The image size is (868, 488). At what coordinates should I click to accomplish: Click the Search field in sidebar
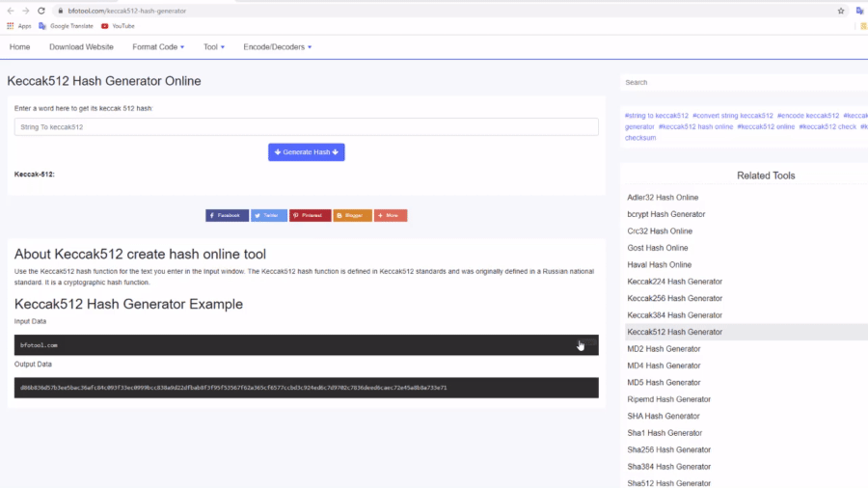point(743,82)
